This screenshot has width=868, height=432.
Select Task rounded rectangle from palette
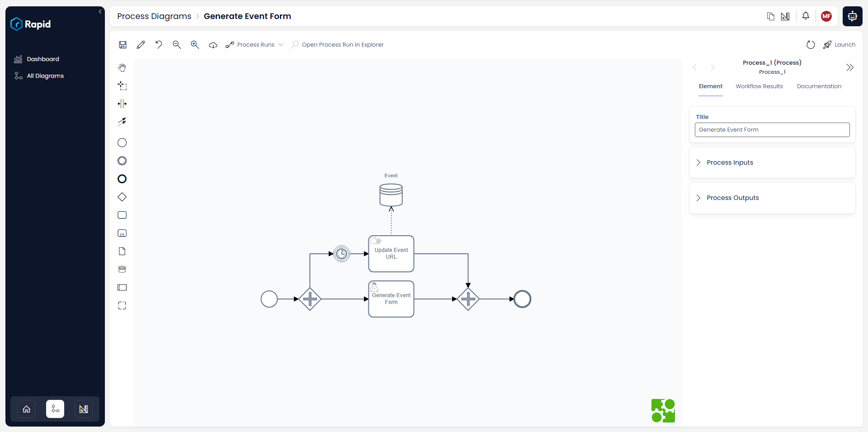tap(122, 215)
